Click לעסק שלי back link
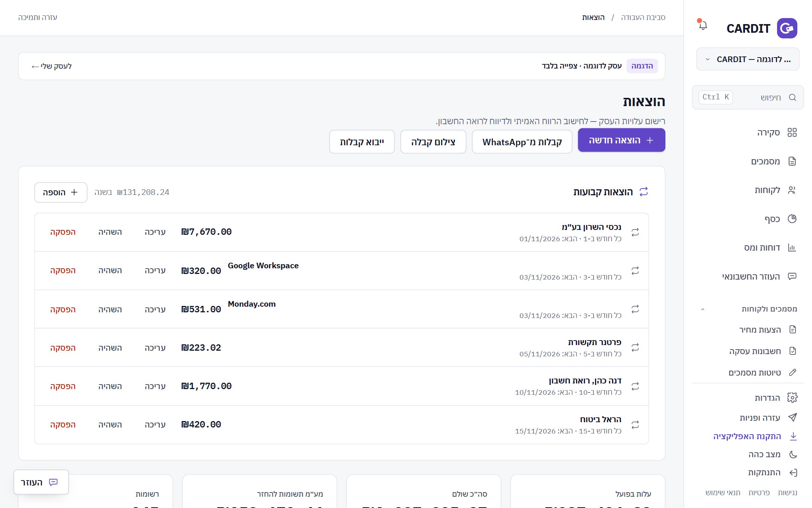The image size is (812, 508). pos(52,66)
